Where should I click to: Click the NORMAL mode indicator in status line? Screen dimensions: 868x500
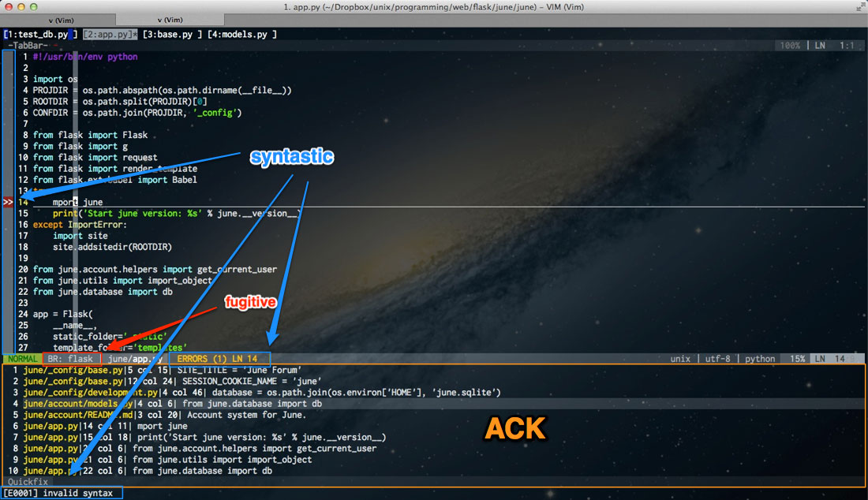23,359
